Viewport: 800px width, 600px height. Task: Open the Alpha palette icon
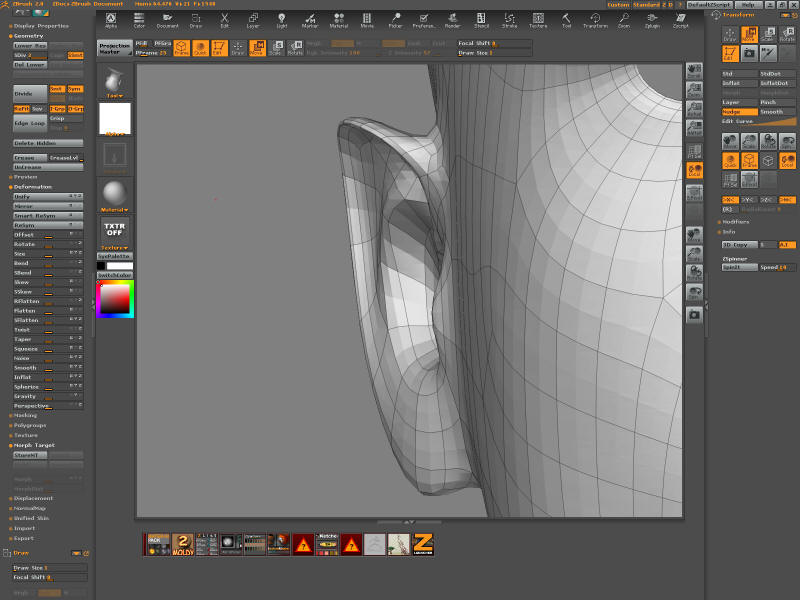(110, 19)
